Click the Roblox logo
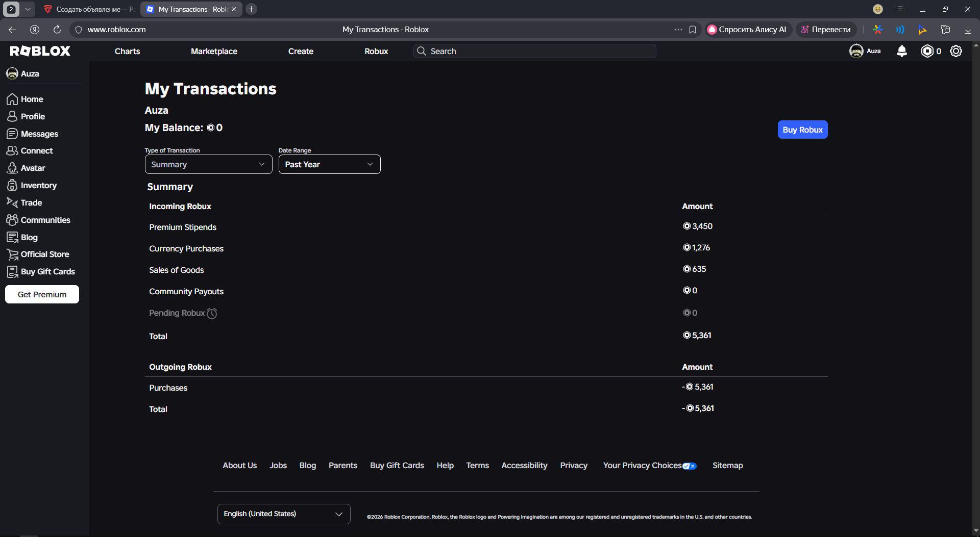980x537 pixels. pos(40,51)
